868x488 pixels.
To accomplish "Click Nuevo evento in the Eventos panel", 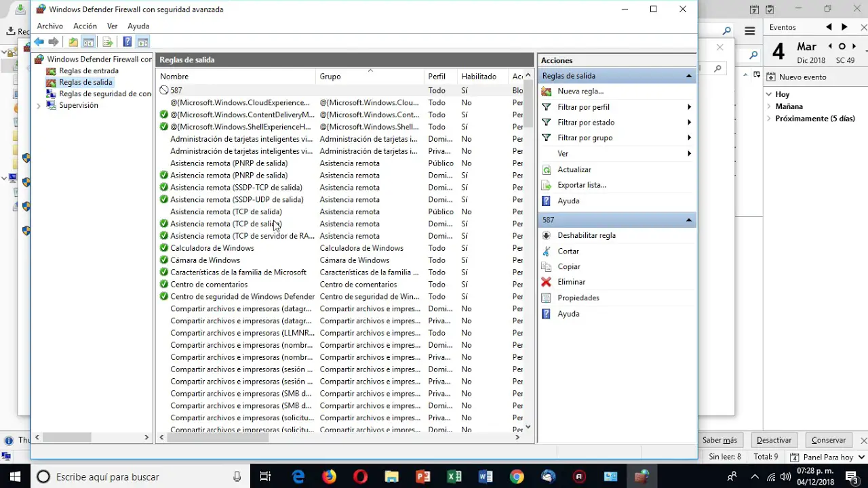I will click(802, 77).
